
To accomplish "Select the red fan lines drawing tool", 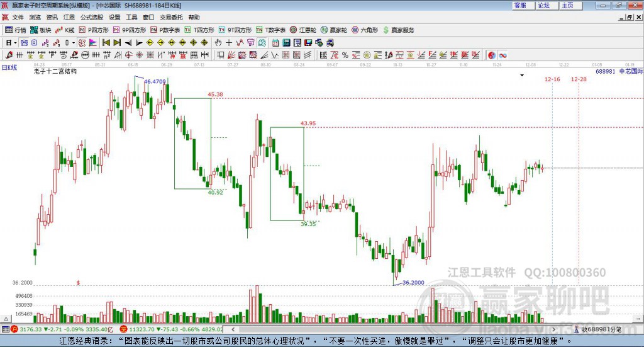I will coord(231,55).
